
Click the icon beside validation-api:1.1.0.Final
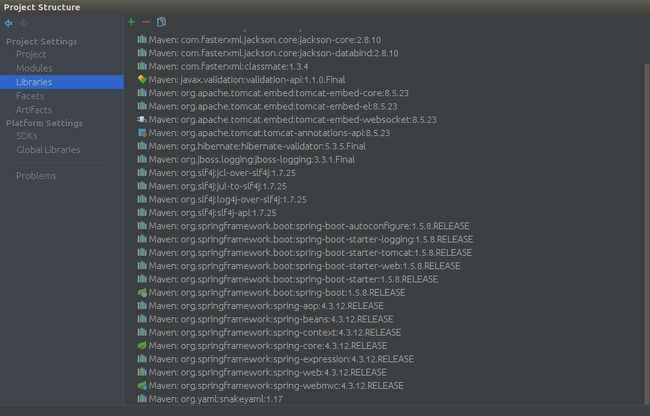pyautogui.click(x=142, y=80)
